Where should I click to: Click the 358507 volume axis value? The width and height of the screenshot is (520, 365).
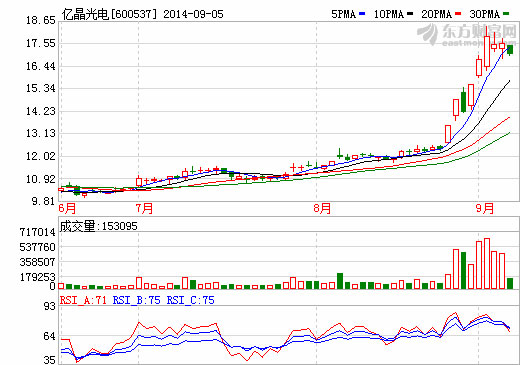pyautogui.click(x=37, y=262)
